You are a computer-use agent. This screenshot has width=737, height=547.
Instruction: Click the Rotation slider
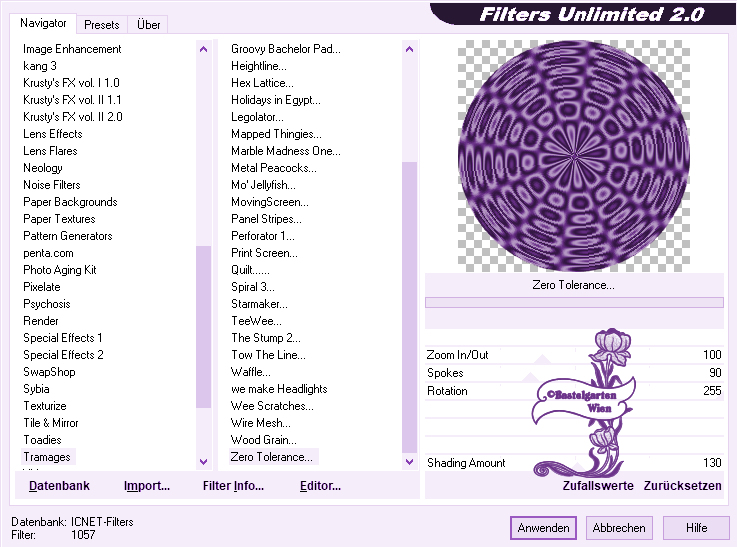[574, 391]
